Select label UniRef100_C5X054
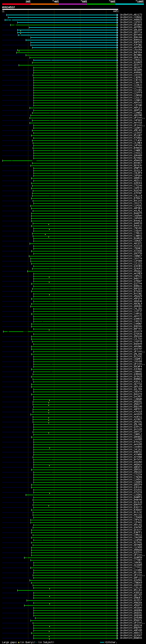146x644 pixels. 131,50
